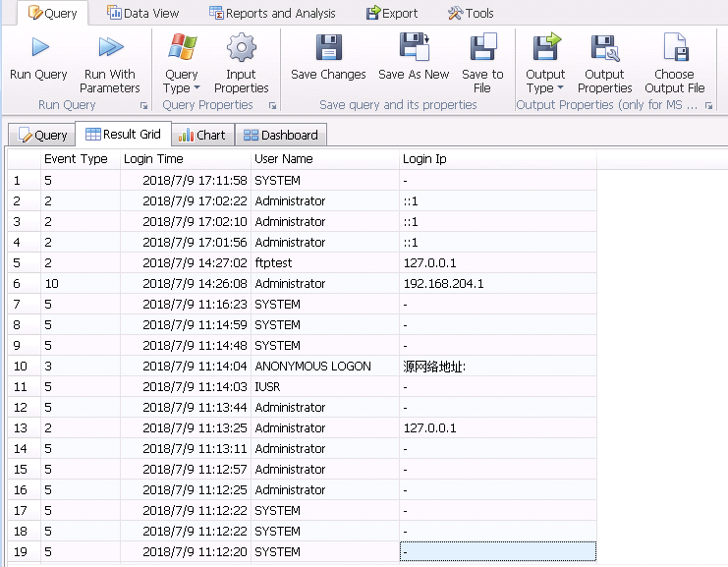Viewport: 728px width, 567px height.
Task: Click Run With Parameters icon
Action: coord(110,47)
